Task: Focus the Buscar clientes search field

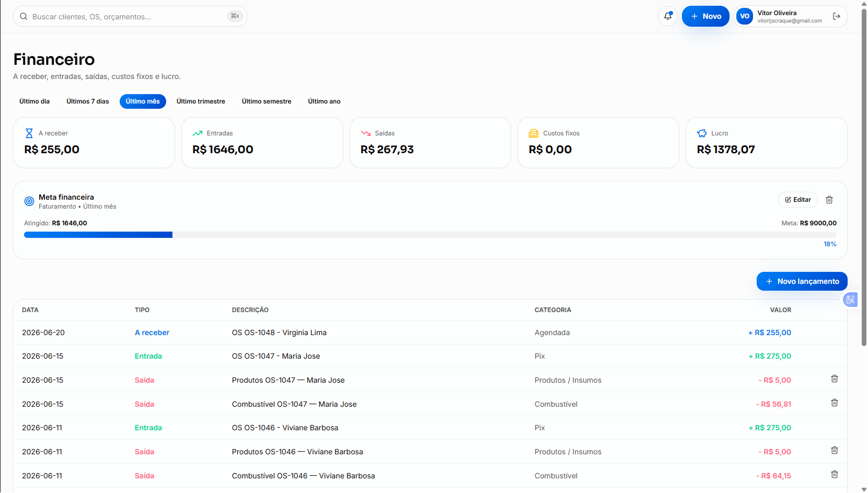Action: [130, 16]
